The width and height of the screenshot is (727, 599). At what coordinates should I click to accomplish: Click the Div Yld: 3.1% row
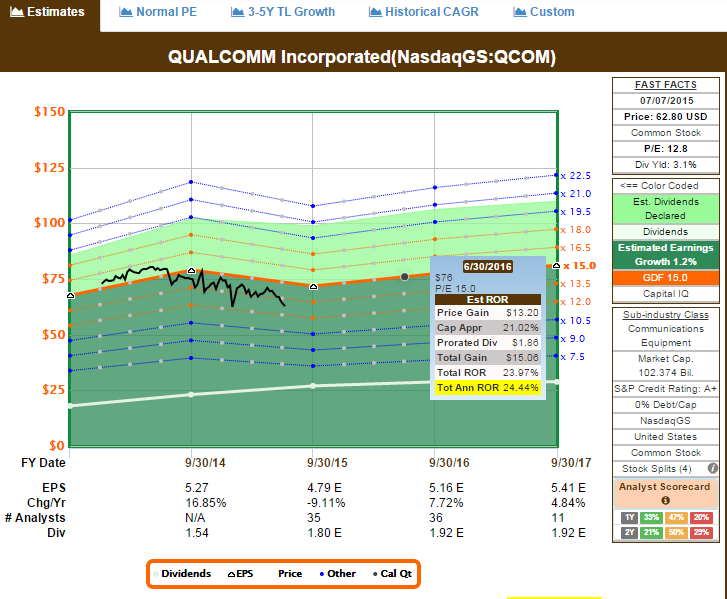point(665,165)
